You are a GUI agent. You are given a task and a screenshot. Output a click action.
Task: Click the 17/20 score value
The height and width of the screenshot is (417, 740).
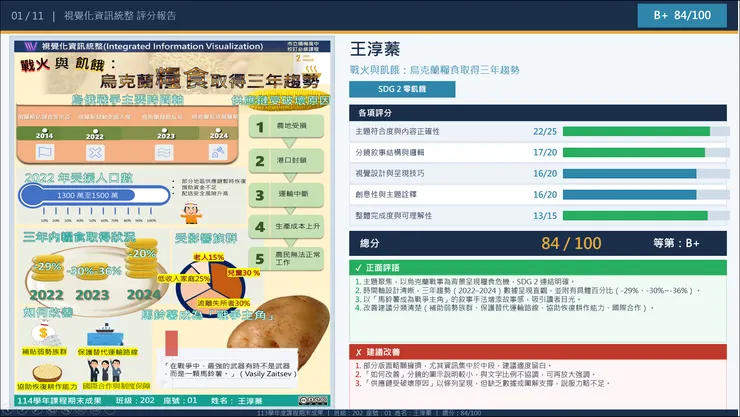pos(545,152)
